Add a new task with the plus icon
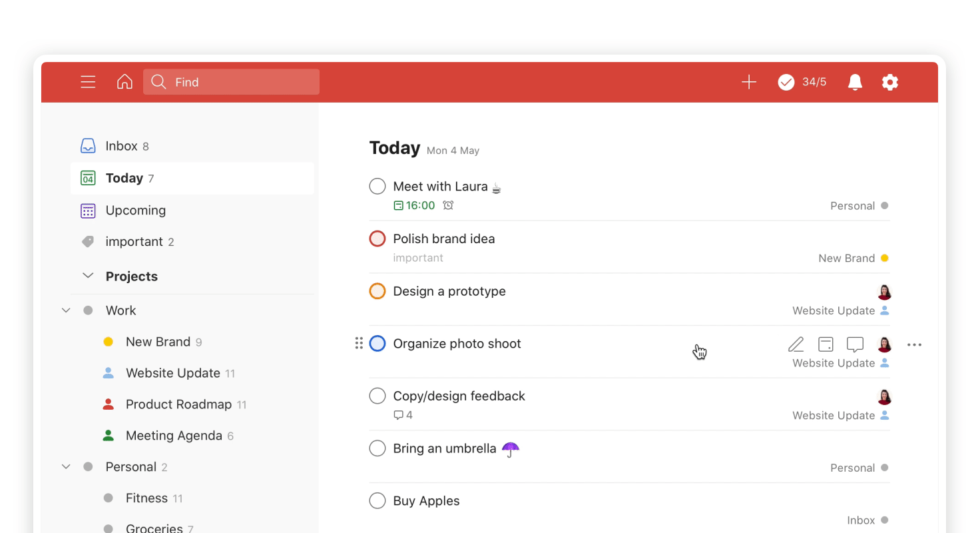This screenshot has width=980, height=533. 748,82
